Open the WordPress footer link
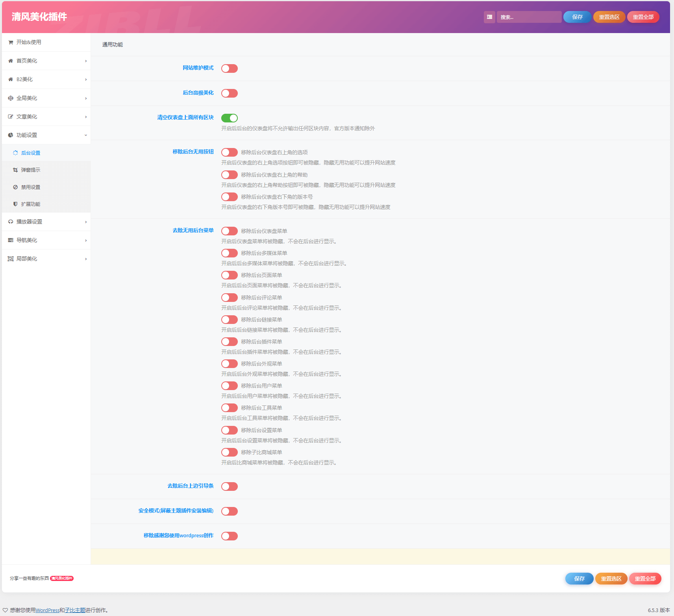Screen dimensions: 674x616 [48, 610]
